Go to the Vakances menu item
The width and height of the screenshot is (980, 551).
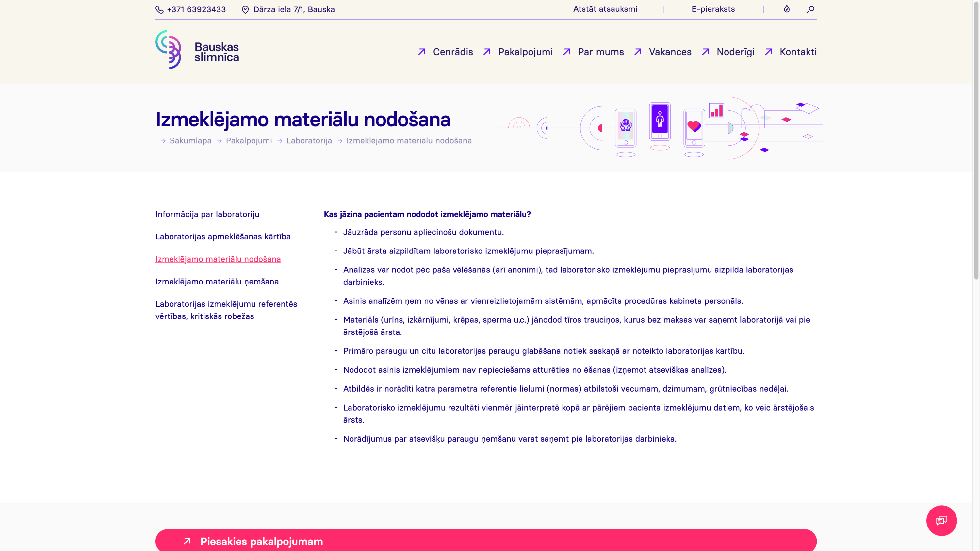(670, 52)
